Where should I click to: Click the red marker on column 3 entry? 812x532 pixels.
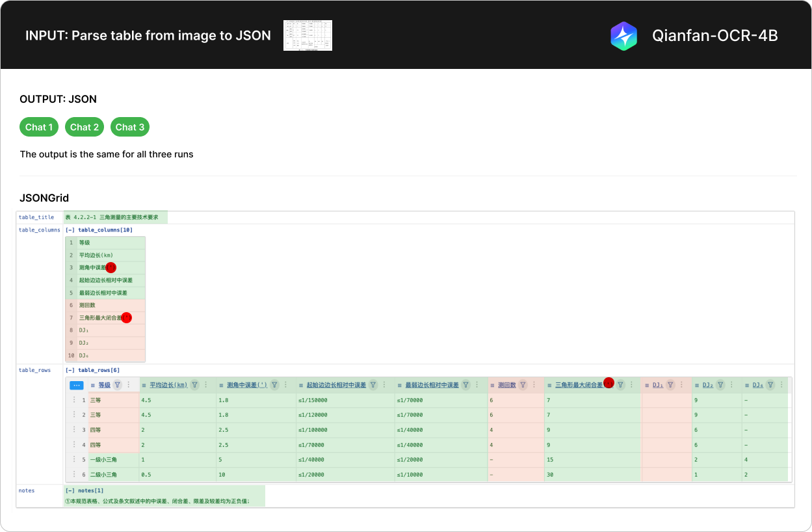click(111, 267)
